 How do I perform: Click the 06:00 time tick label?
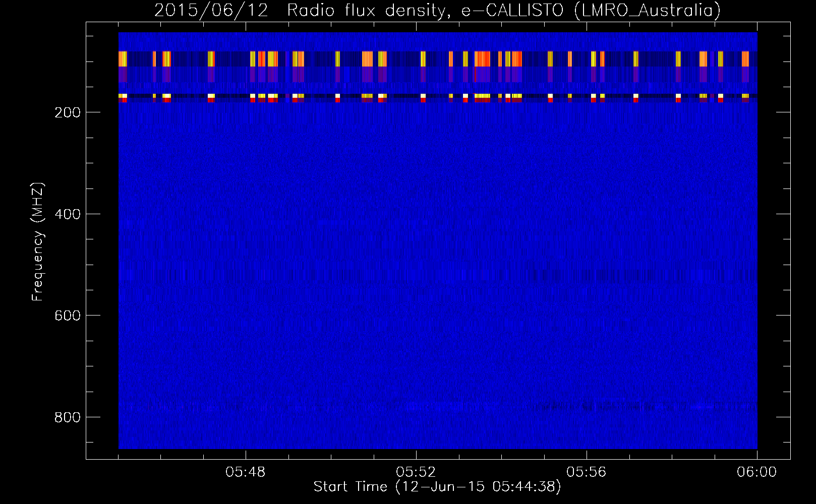coord(757,472)
